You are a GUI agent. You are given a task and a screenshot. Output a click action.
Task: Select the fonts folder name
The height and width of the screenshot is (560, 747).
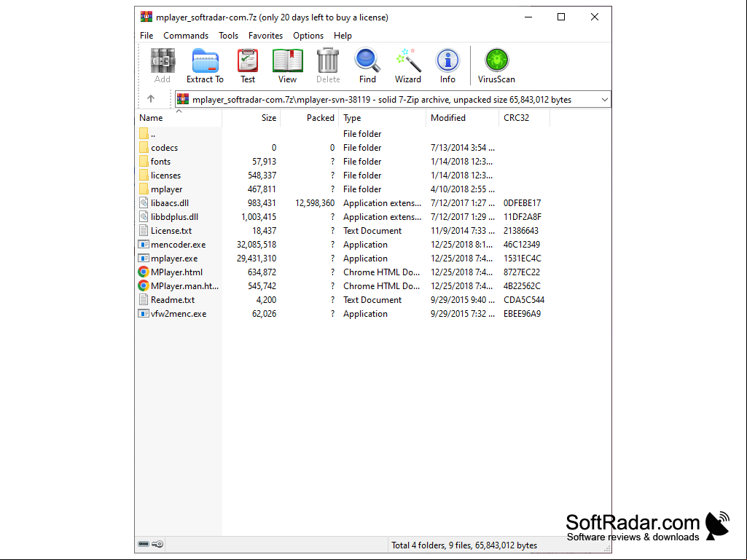coord(160,162)
